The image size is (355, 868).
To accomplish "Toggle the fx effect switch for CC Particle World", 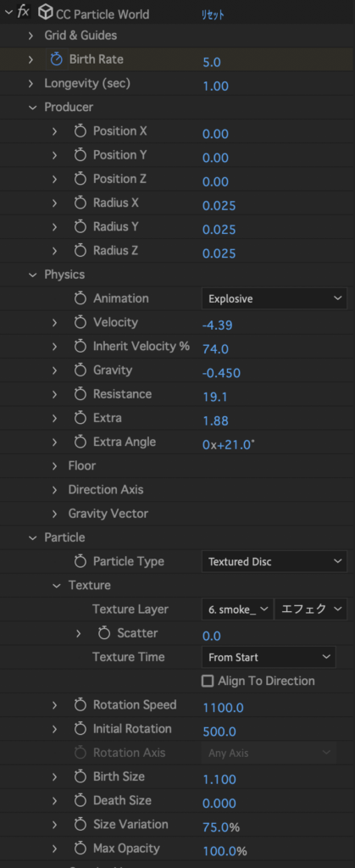I will point(23,12).
